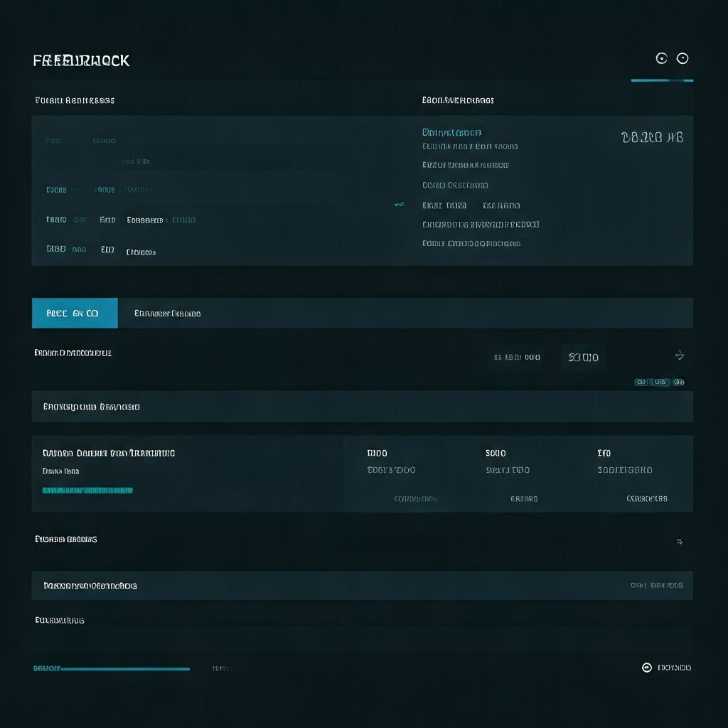
Task: Open the app logo title at top-left
Action: pos(81,60)
